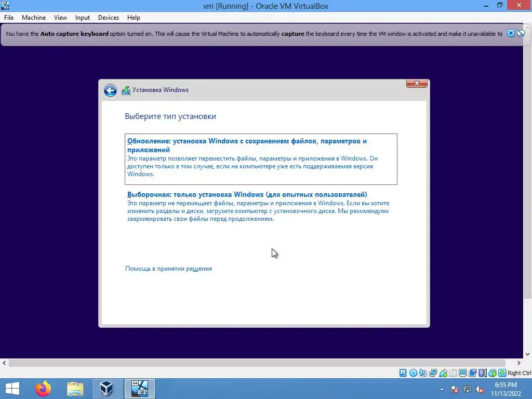Viewport: 532px width, 399px height.
Task: Dismiss the auto capture keyboard notification
Action: tap(511, 33)
